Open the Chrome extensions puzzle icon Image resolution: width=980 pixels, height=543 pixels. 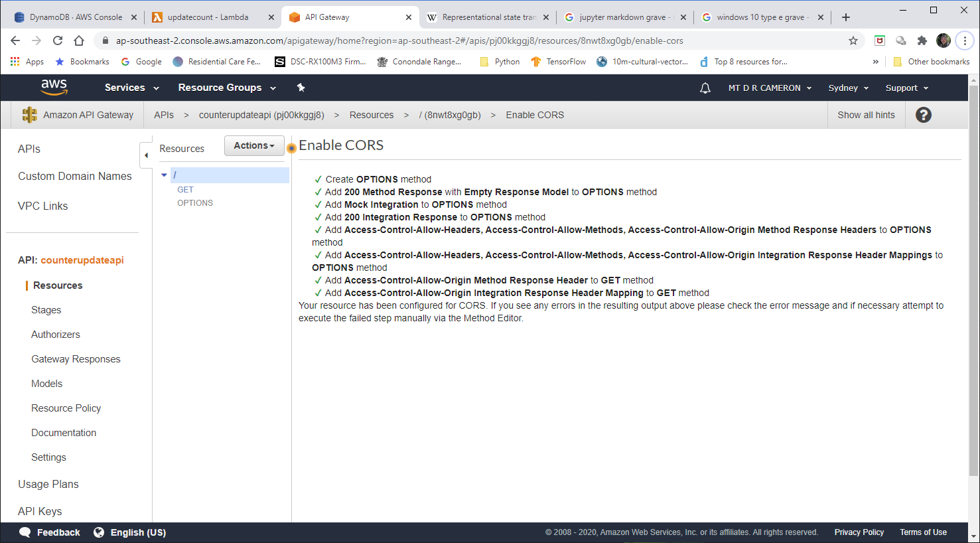pyautogui.click(x=922, y=40)
